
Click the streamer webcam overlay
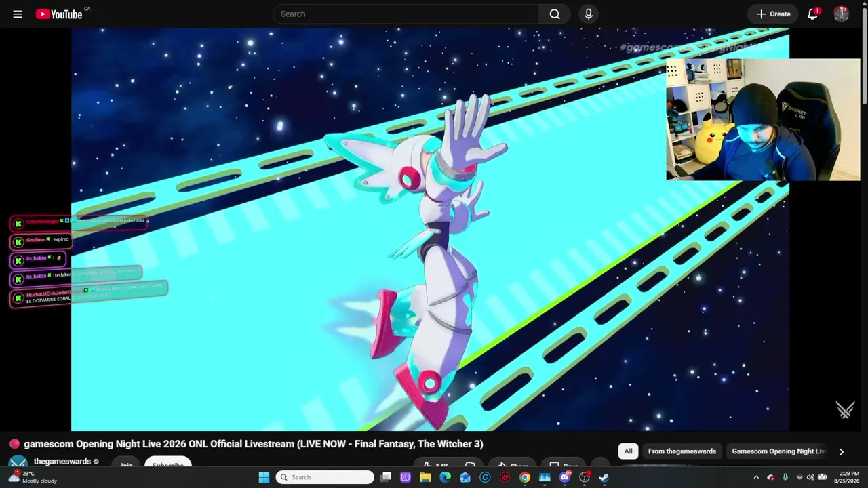coord(763,120)
